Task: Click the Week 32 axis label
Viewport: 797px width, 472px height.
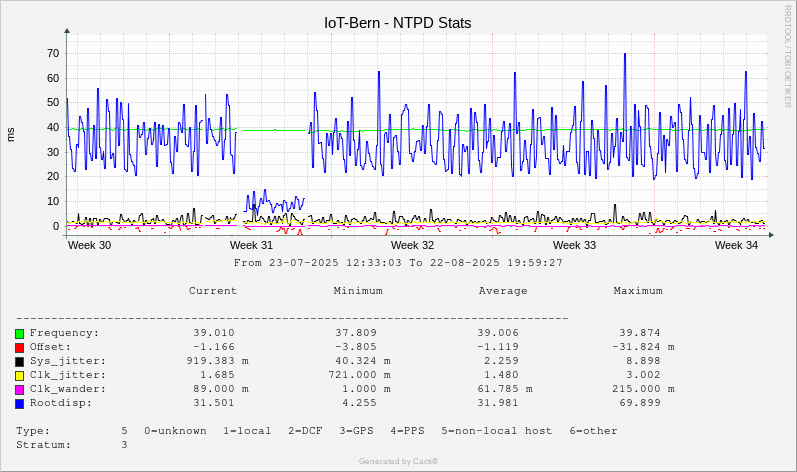Action: (x=412, y=245)
